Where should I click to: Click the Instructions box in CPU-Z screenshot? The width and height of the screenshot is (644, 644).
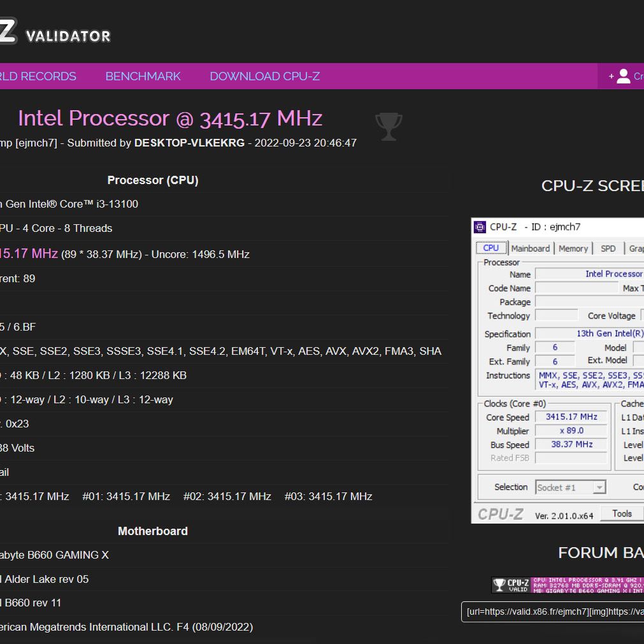pyautogui.click(x=589, y=380)
